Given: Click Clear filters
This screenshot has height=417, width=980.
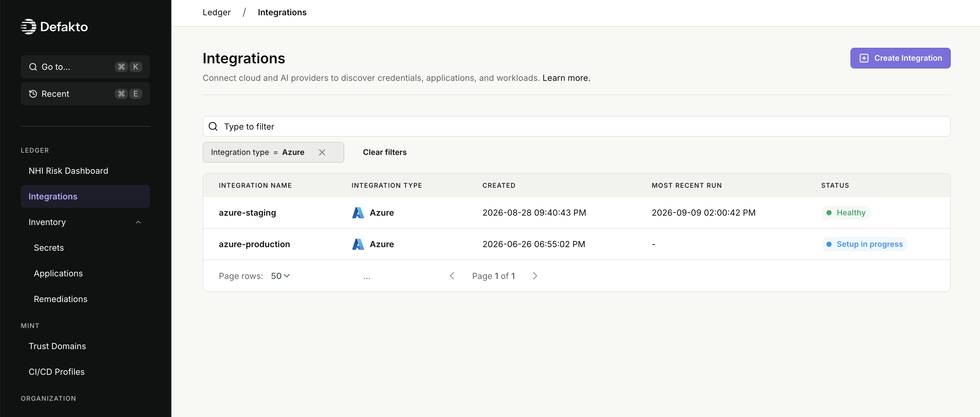Looking at the screenshot, I should (x=384, y=152).
